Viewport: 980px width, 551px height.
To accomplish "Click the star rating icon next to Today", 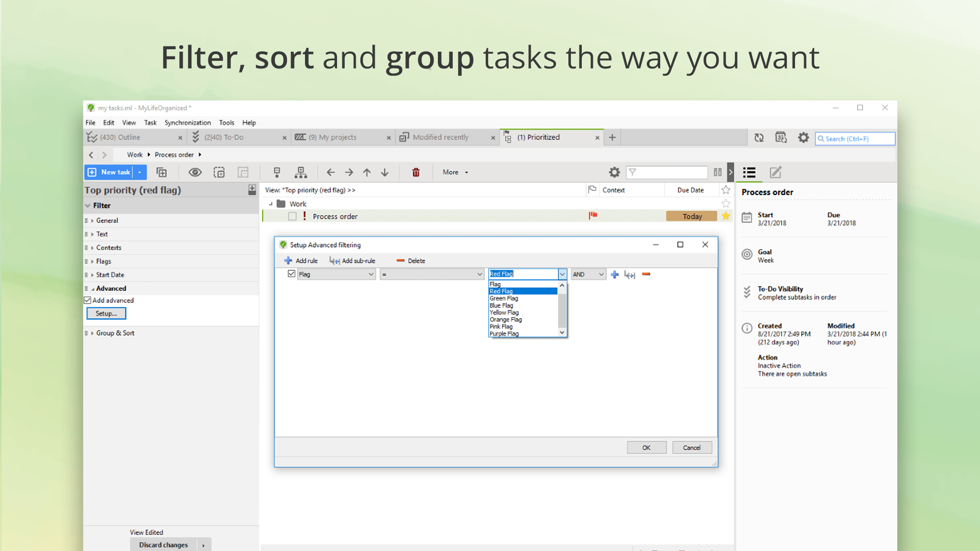I will [x=726, y=216].
